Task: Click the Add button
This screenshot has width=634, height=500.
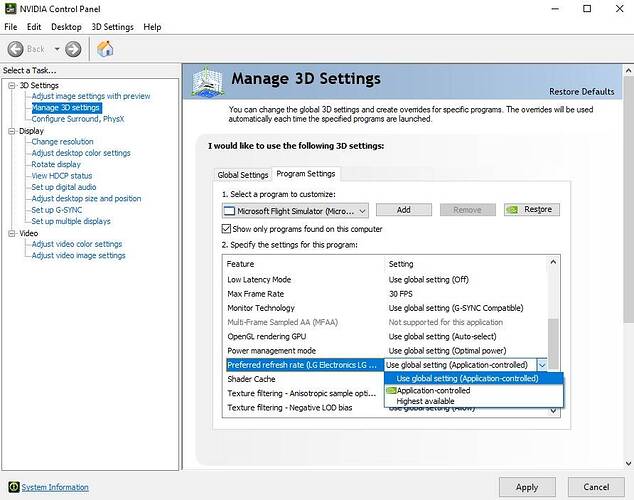Action: pos(404,210)
